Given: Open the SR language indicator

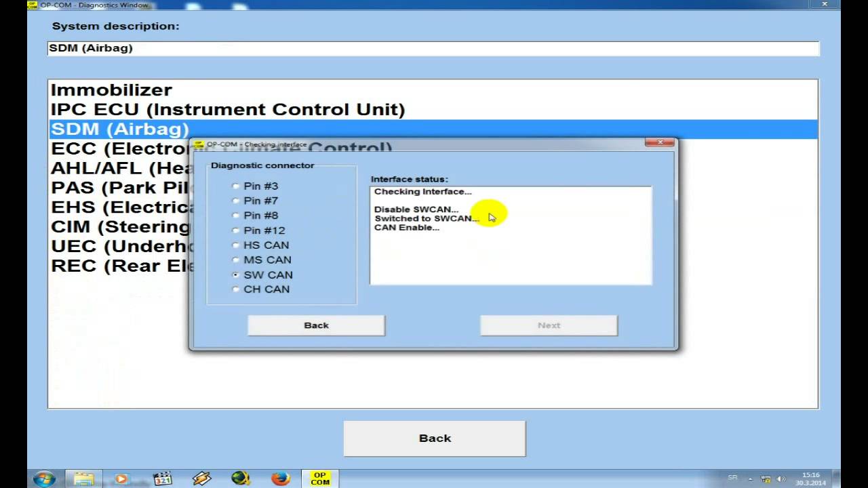Looking at the screenshot, I should click(x=732, y=478).
